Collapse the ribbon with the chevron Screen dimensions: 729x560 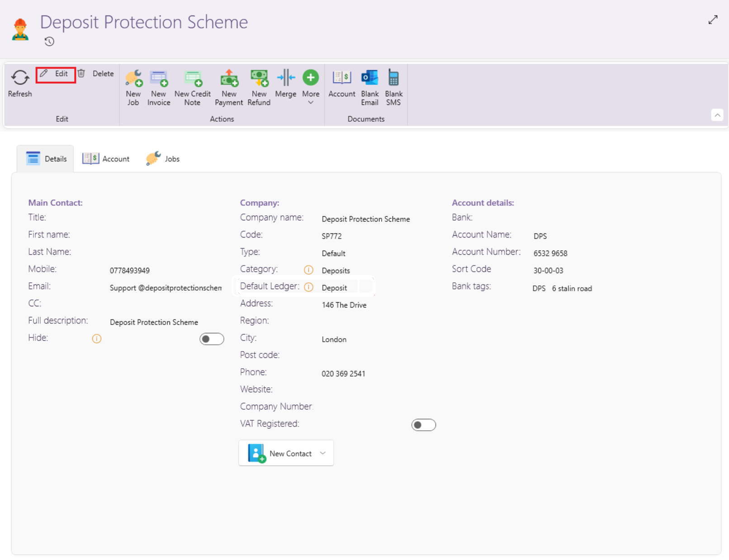point(717,115)
